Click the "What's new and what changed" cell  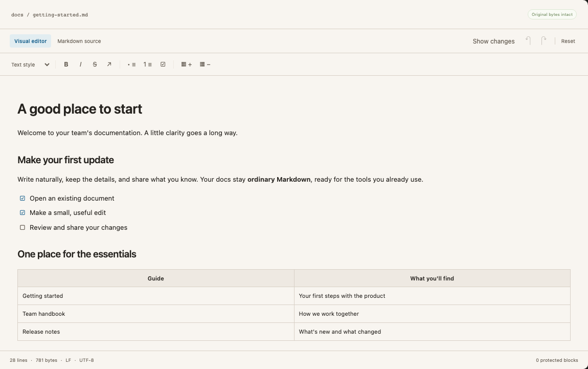coord(432,332)
